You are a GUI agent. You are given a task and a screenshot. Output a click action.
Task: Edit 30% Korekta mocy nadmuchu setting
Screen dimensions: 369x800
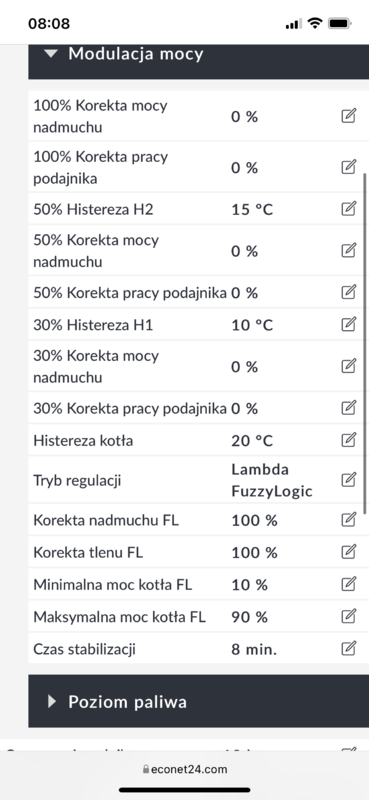[348, 366]
